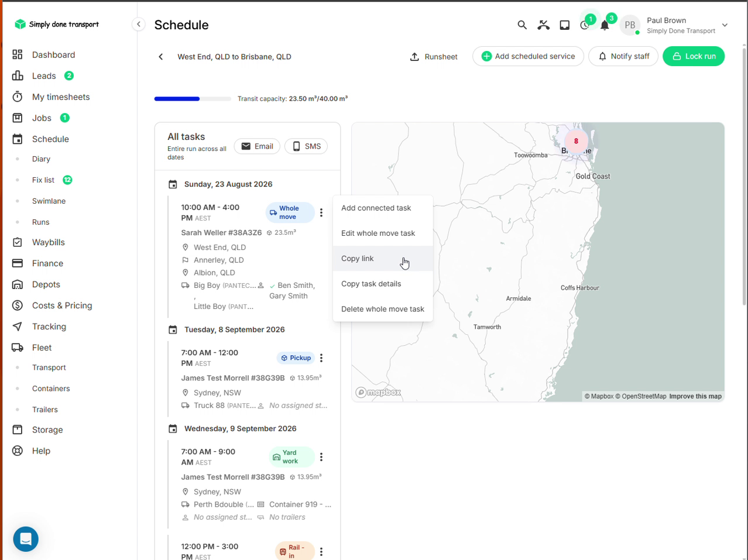Open the chat widget bubble
Viewport: 748px width, 560px height.
click(26, 539)
